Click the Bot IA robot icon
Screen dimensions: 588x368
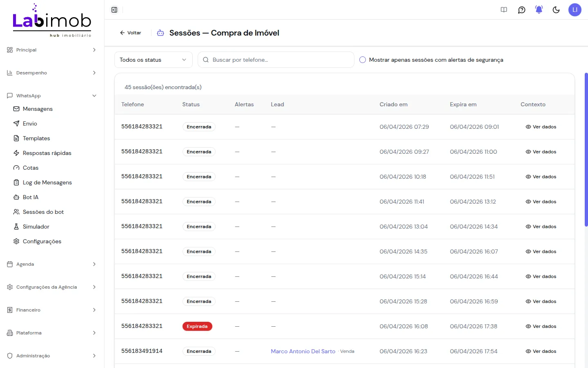16,197
